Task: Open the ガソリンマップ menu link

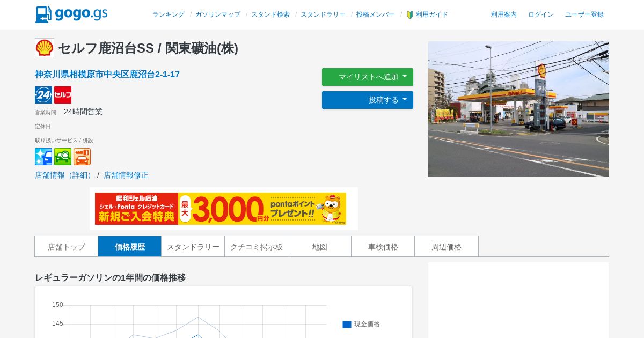Action: click(x=218, y=14)
